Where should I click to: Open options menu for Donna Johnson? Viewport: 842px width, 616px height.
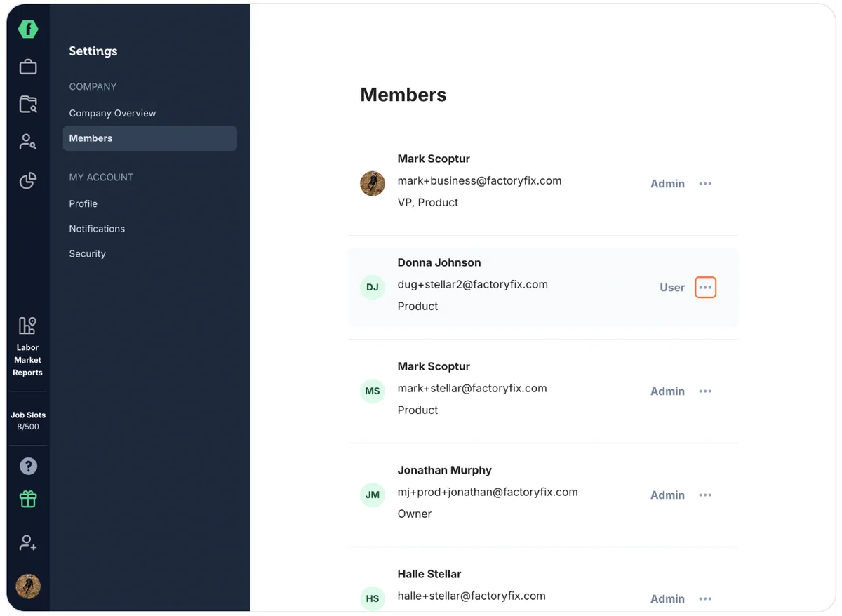(705, 288)
